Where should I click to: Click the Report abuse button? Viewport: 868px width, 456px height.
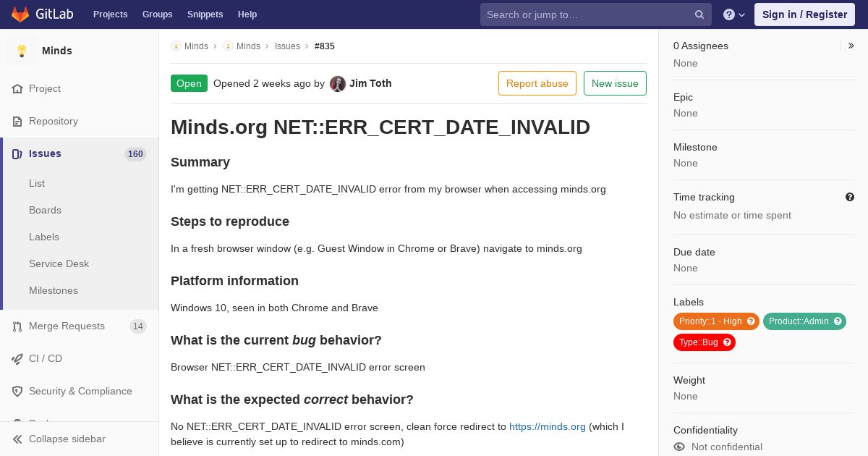[537, 83]
